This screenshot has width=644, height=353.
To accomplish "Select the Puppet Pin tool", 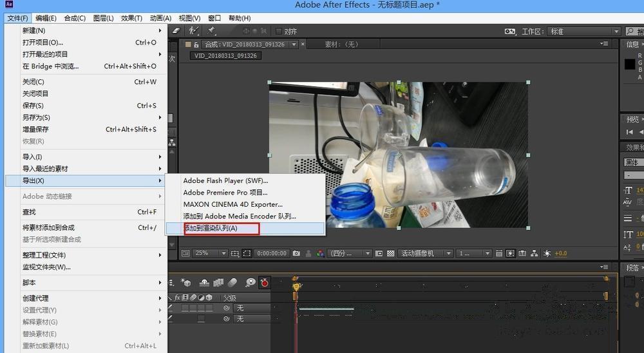I will [x=211, y=31].
